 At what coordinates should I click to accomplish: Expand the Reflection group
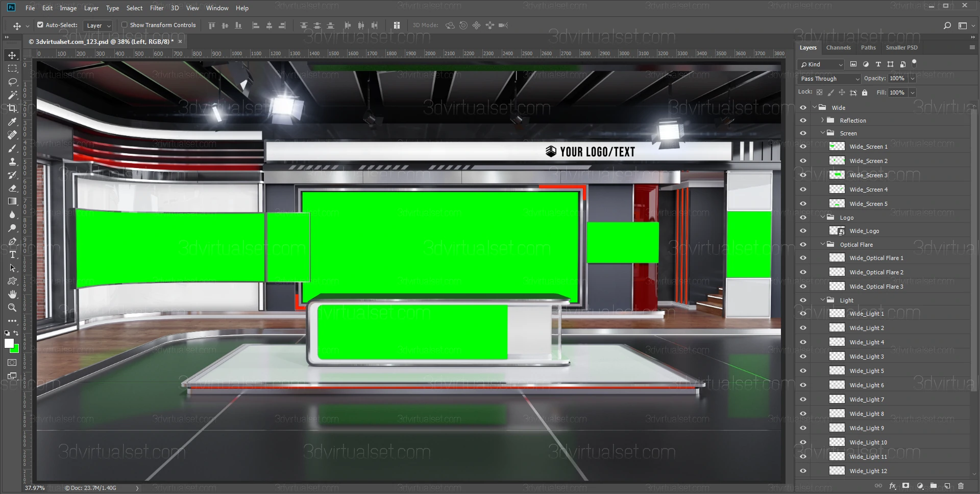point(822,121)
